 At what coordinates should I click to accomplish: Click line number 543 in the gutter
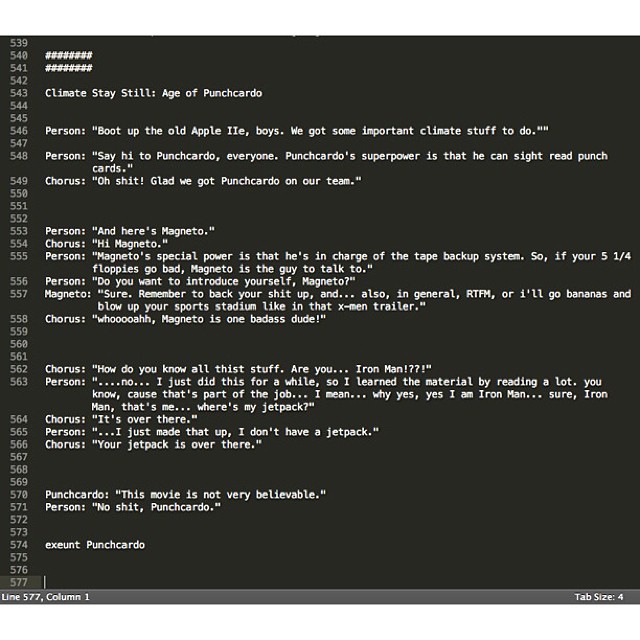[19, 93]
